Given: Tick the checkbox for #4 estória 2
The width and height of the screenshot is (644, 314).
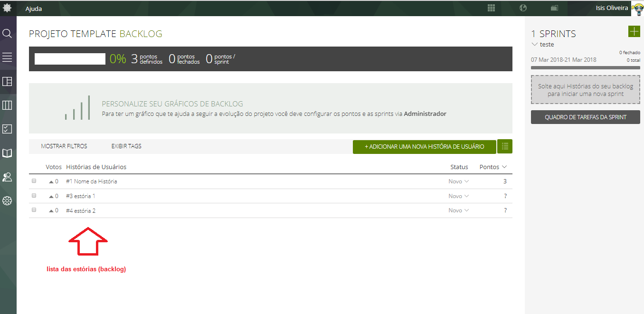Looking at the screenshot, I should coord(34,210).
